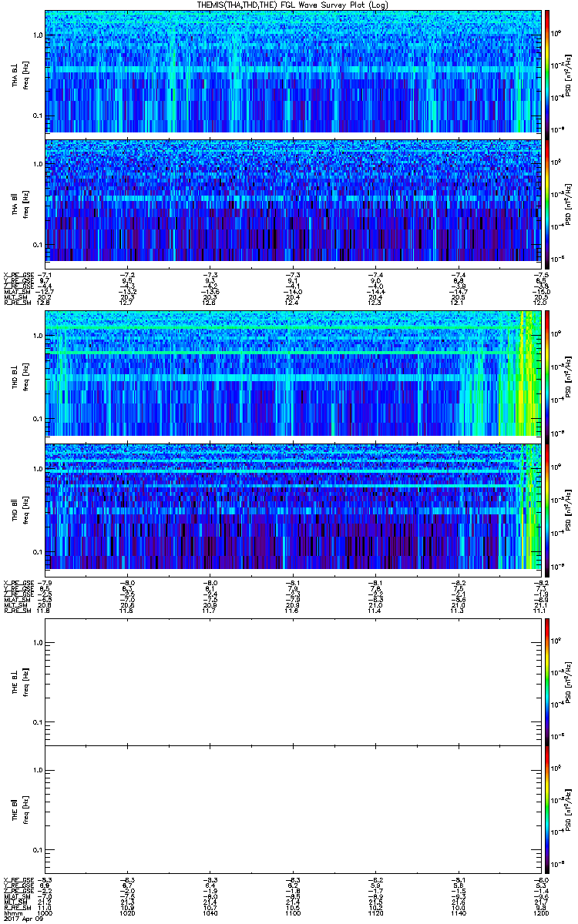Click the -7.5 X_RE_GSE value under THA

point(540,275)
